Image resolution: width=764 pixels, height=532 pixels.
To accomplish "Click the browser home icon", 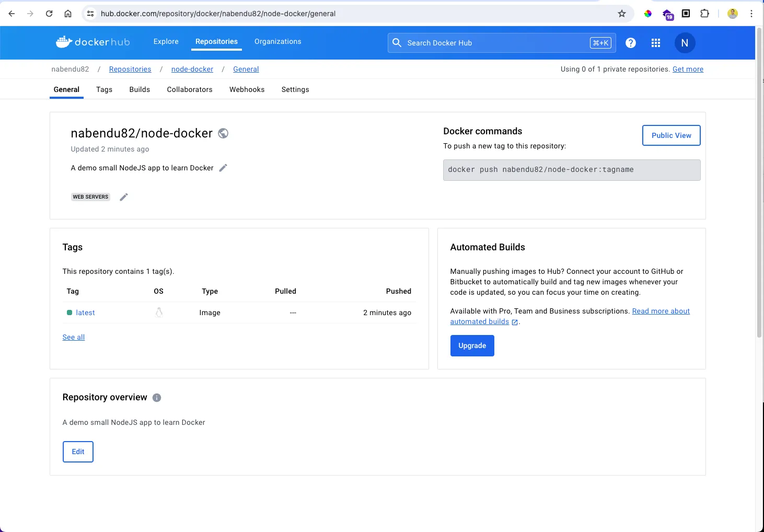I will 68,14.
